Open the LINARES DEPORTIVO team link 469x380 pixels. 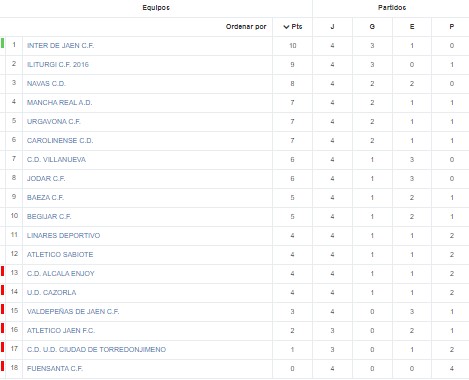(x=63, y=236)
